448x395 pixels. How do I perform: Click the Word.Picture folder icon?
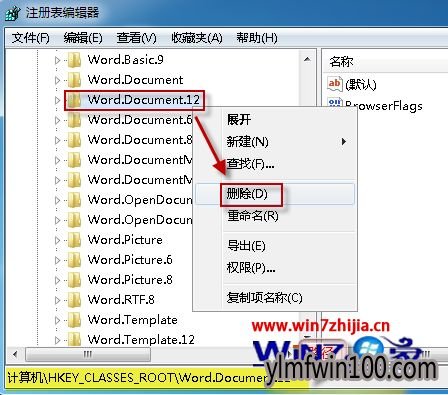tap(74, 240)
